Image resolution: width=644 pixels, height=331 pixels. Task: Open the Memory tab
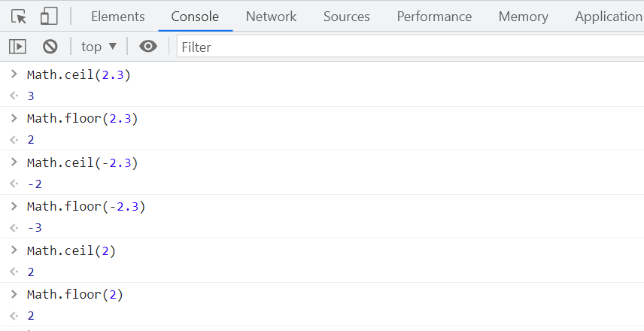(x=524, y=17)
